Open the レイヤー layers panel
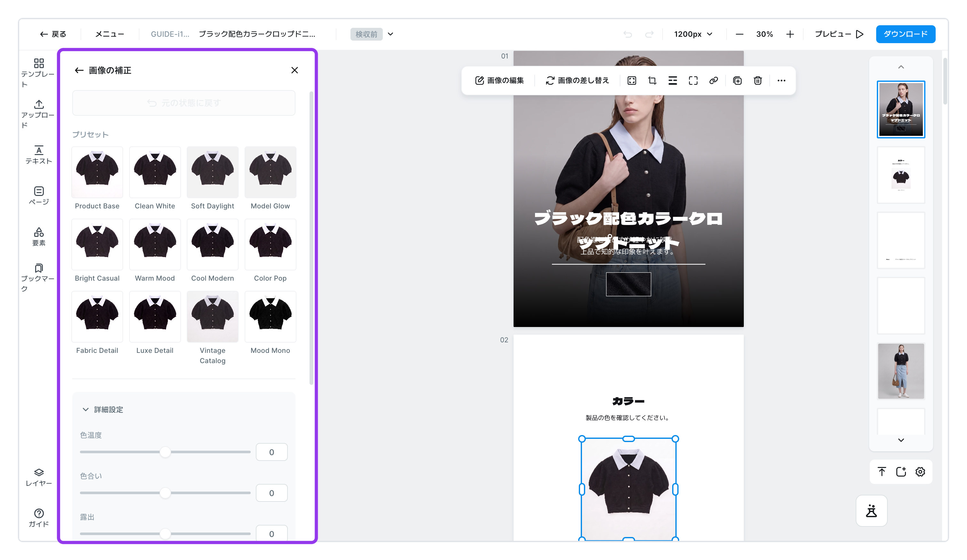 pos(38,477)
